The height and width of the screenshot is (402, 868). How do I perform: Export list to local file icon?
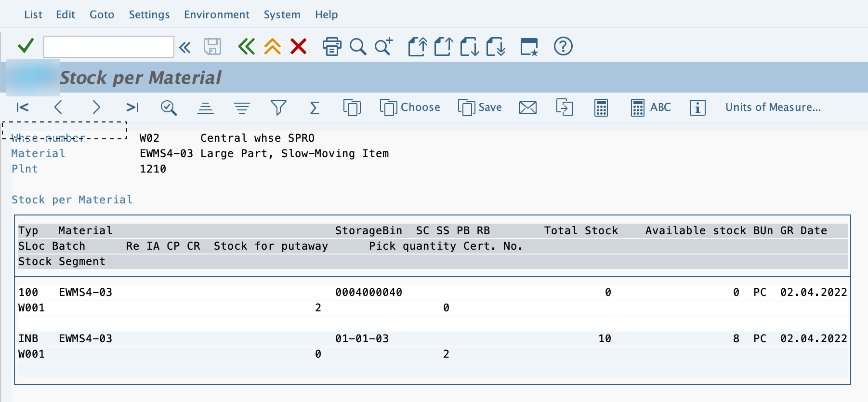point(565,107)
